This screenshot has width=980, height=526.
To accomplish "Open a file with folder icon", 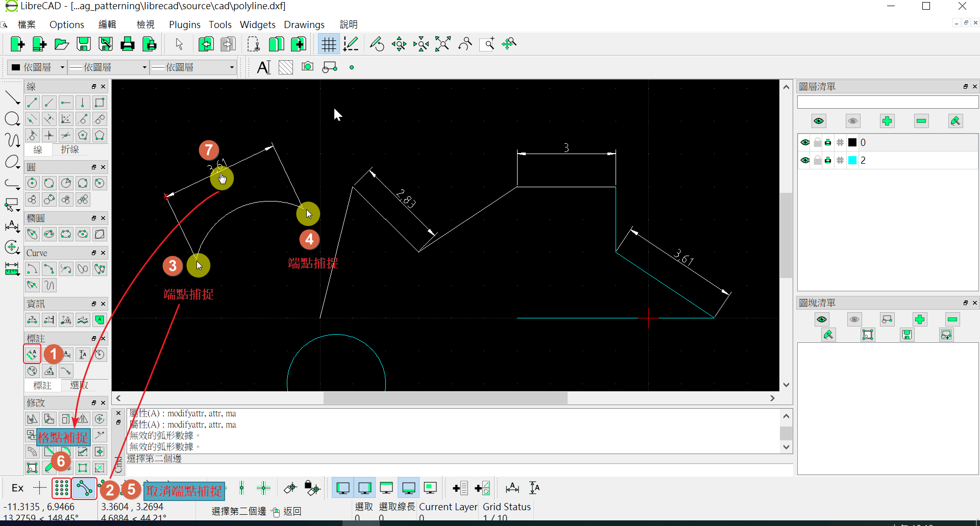I will 62,44.
